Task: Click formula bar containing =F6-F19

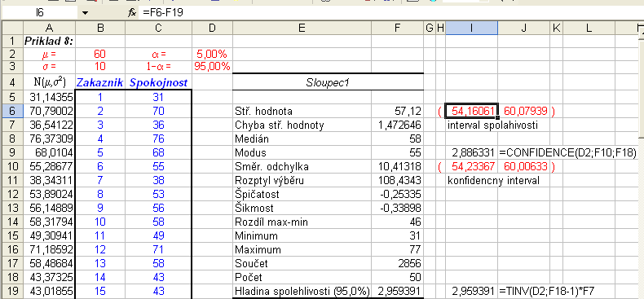Action: pyautogui.click(x=392, y=13)
